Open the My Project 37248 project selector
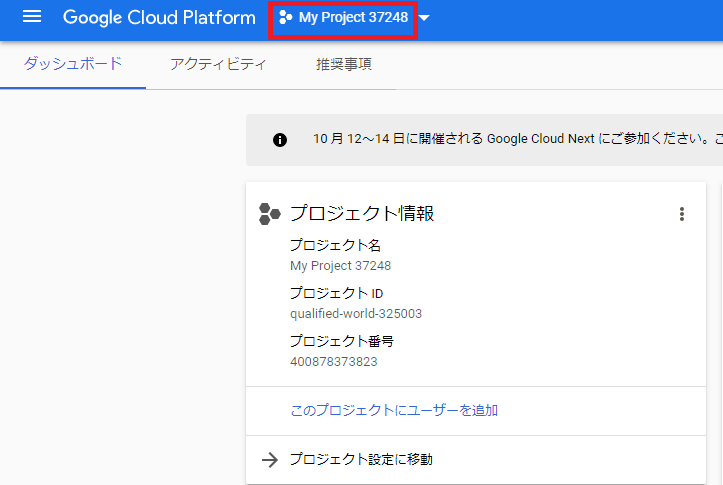This screenshot has height=485, width=723. coord(343,18)
